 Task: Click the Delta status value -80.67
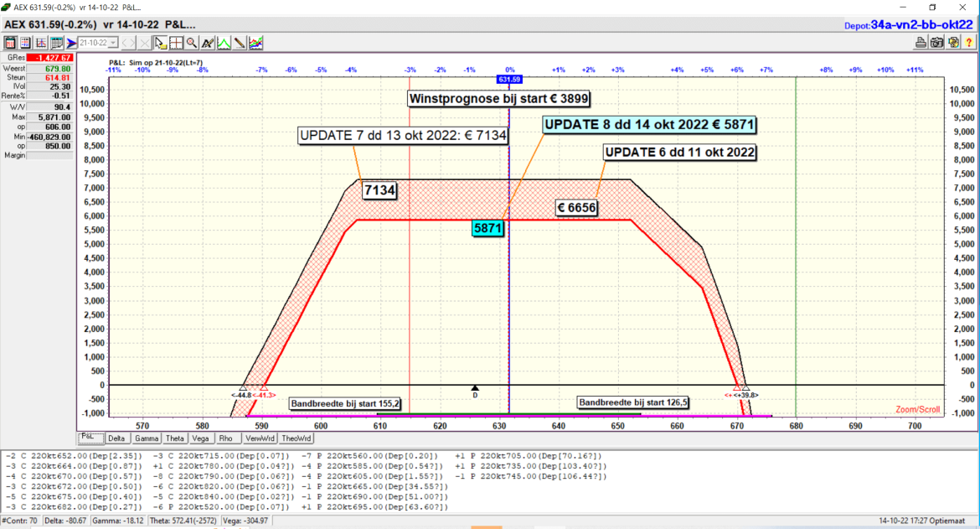[x=65, y=521]
